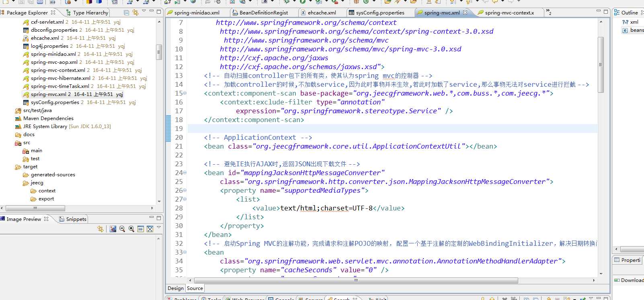The width and height of the screenshot is (644, 300).
Task: Open sysConfig.properties editor tab
Action: point(380,12)
